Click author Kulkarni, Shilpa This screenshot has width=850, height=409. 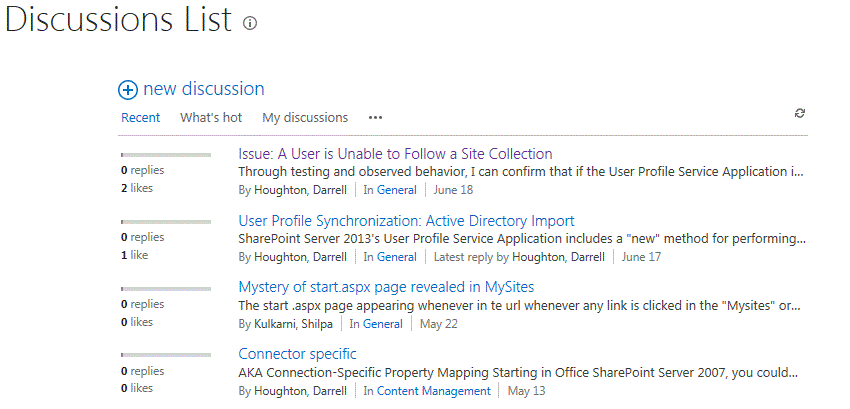coord(293,324)
